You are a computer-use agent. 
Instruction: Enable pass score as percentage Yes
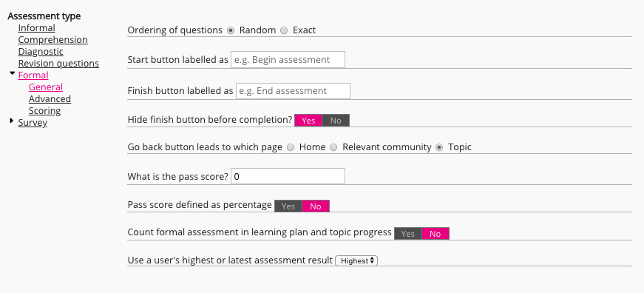288,206
